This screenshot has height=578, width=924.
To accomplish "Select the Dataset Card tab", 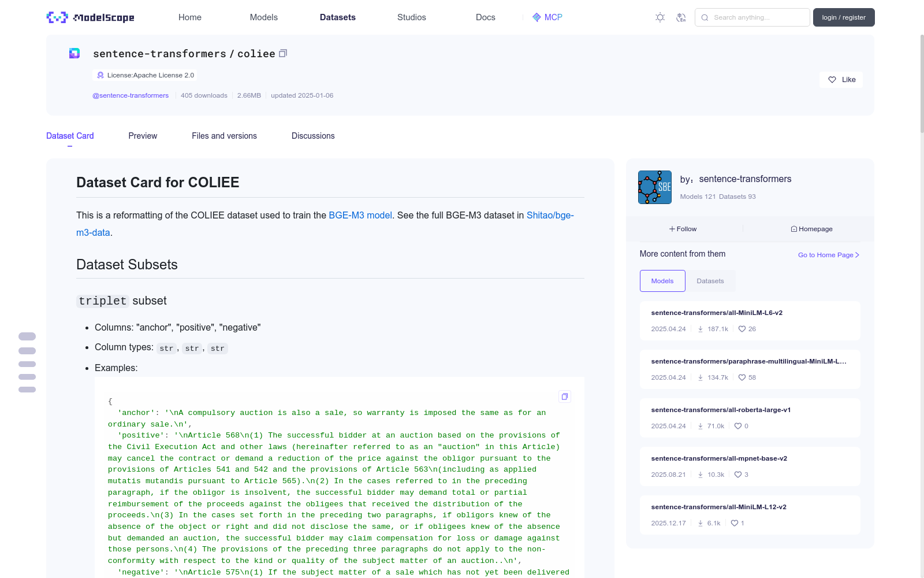I will point(70,136).
